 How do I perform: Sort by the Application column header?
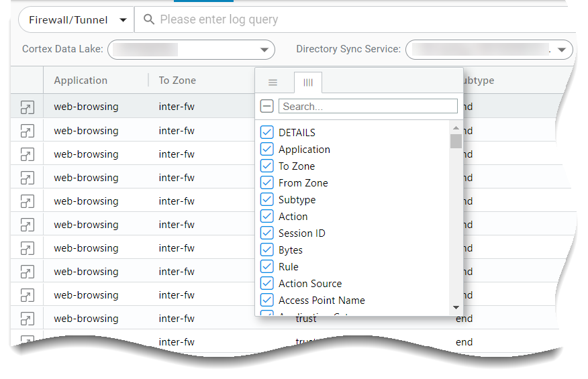pyautogui.click(x=81, y=80)
